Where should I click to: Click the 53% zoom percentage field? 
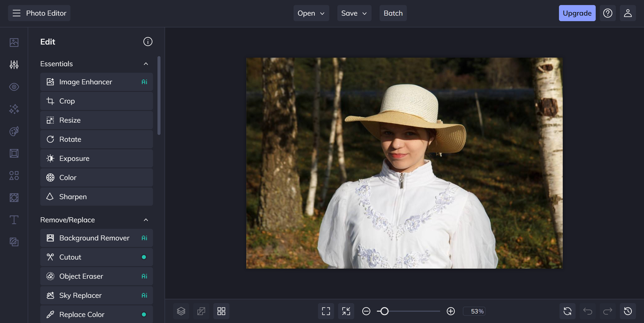(x=474, y=311)
